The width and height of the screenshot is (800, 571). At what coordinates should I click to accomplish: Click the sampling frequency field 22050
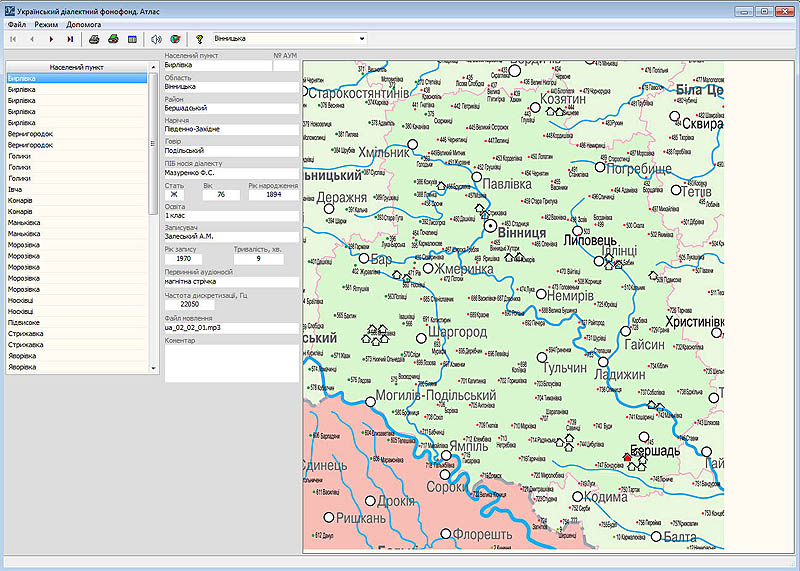pos(189,304)
